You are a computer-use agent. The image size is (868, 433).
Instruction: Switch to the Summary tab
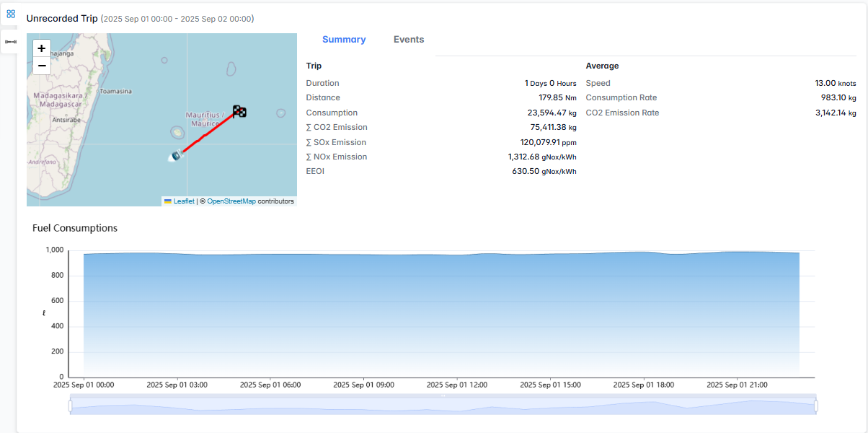tap(344, 40)
